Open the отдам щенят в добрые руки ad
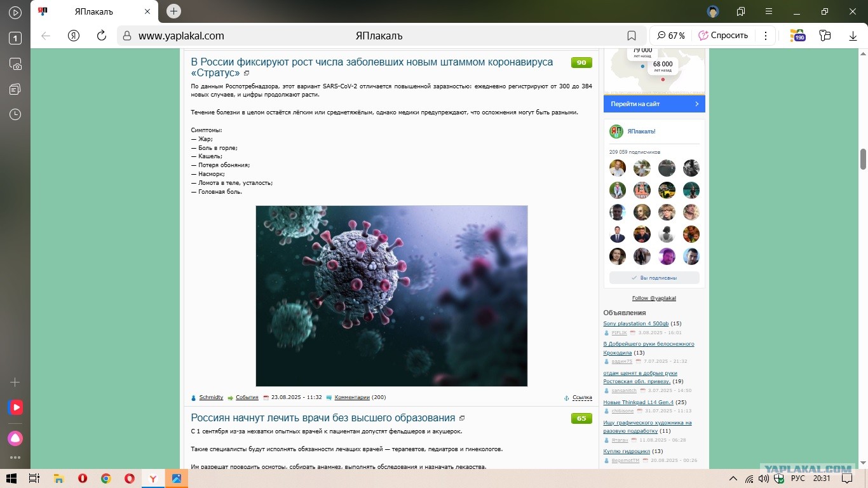Image resolution: width=868 pixels, height=488 pixels. [640, 377]
